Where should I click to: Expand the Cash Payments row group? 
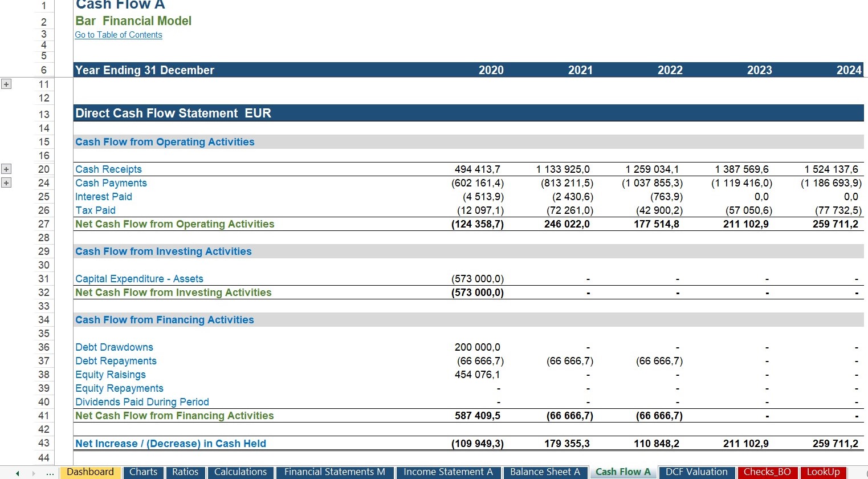pyautogui.click(x=6, y=182)
